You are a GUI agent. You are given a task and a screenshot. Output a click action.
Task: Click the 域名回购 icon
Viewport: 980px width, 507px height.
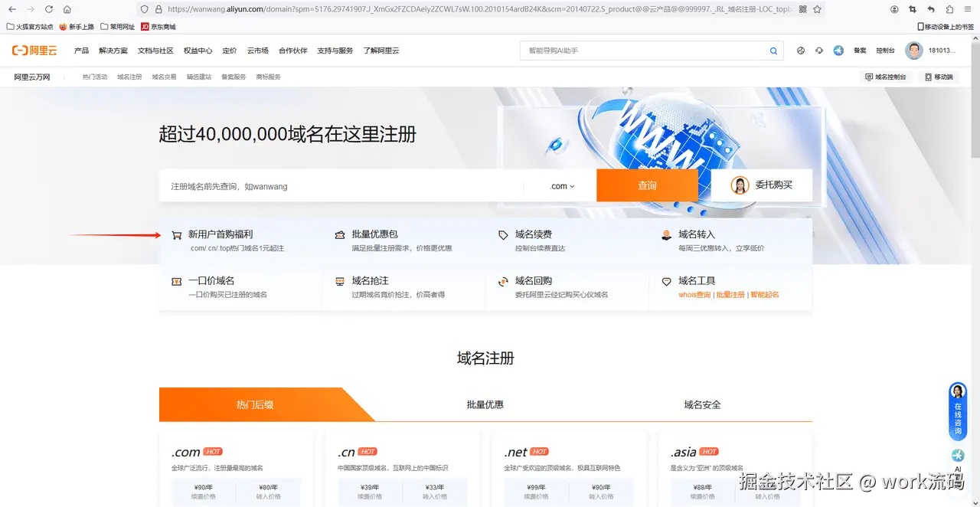(x=503, y=282)
